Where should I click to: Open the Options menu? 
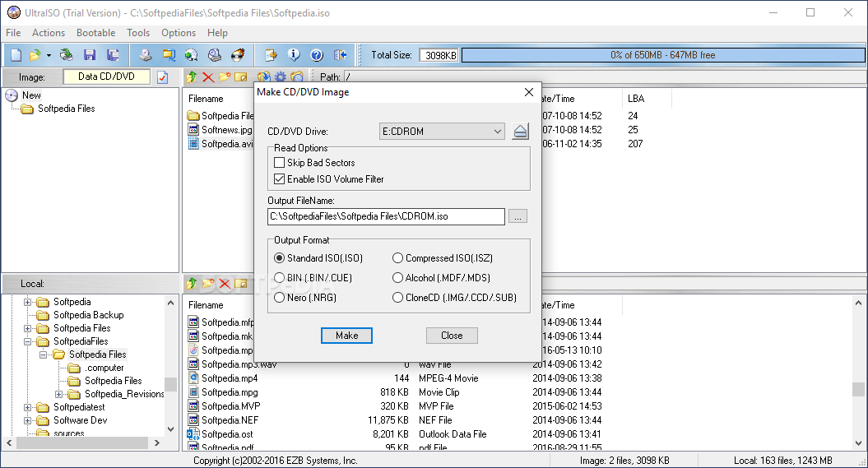click(179, 33)
